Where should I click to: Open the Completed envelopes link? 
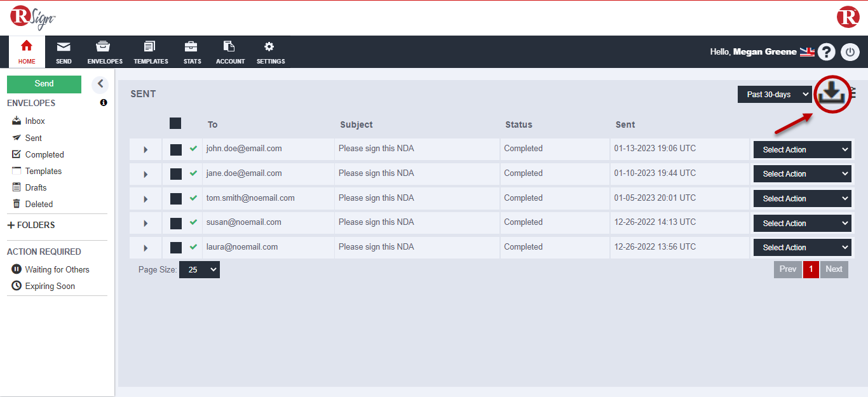click(44, 154)
